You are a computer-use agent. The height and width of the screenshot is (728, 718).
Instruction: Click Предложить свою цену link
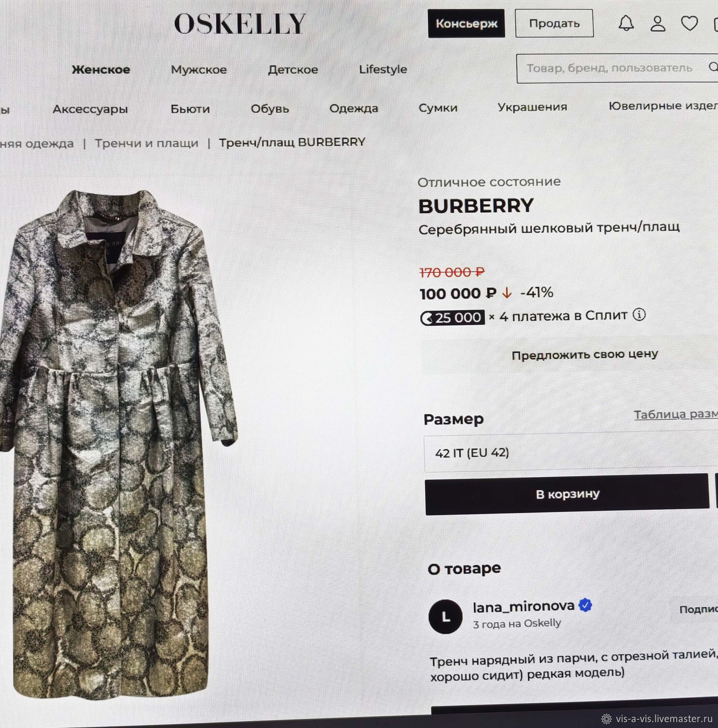click(x=584, y=355)
